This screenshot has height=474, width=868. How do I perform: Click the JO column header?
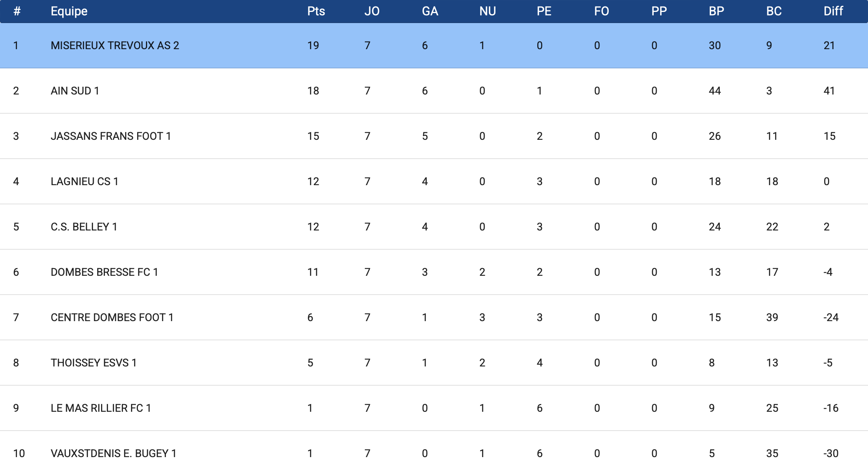click(x=371, y=11)
